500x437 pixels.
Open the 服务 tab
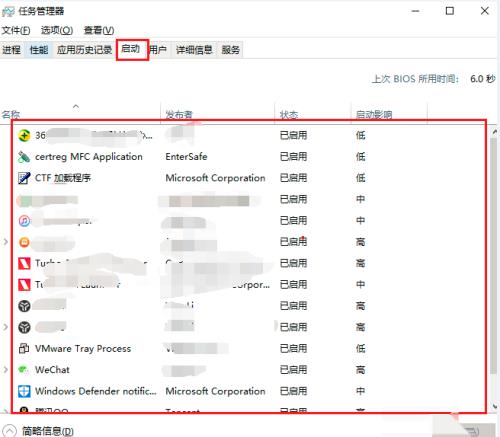[230, 50]
